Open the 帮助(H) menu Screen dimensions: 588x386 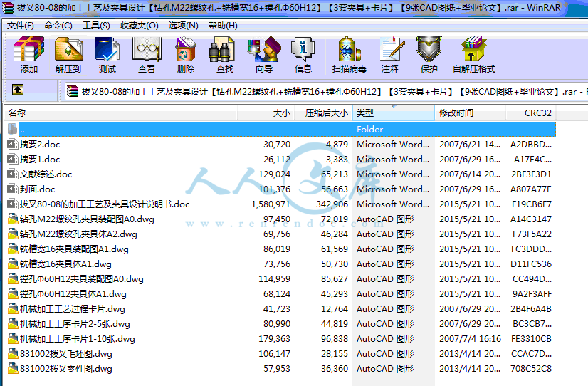[223, 26]
